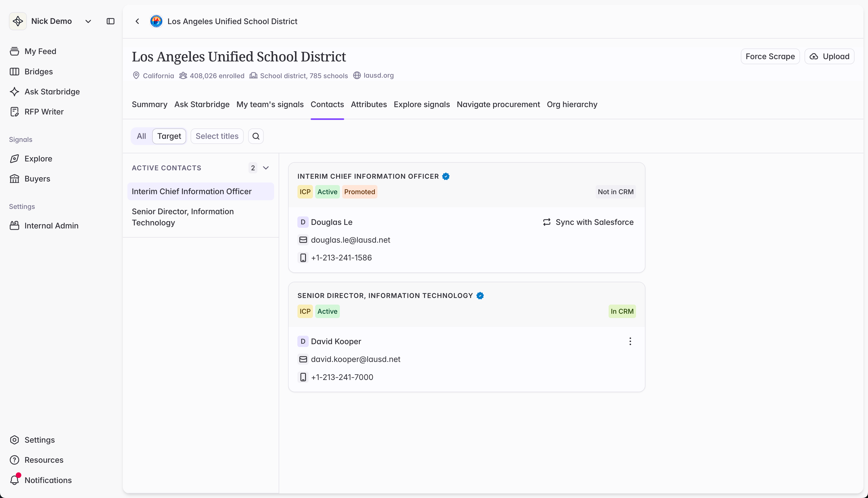Click the school district building icon
The width and height of the screenshot is (868, 498).
coord(253,75)
